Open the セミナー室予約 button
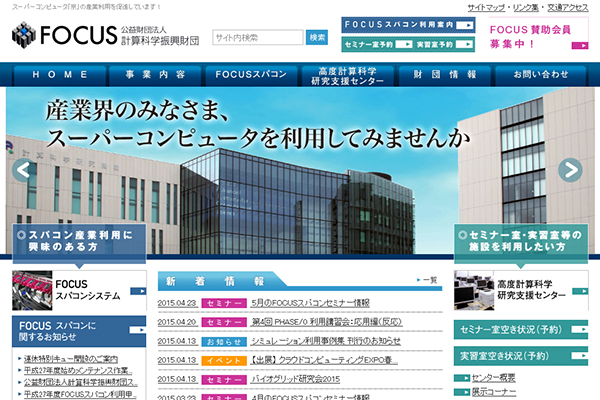 pos(378,44)
